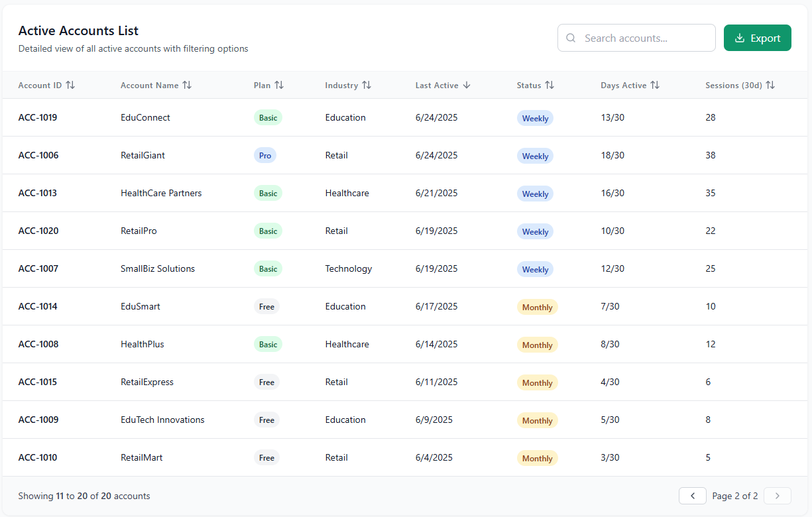This screenshot has width=812, height=517.
Task: Click account ID ACC-1008
Action: pyautogui.click(x=38, y=344)
